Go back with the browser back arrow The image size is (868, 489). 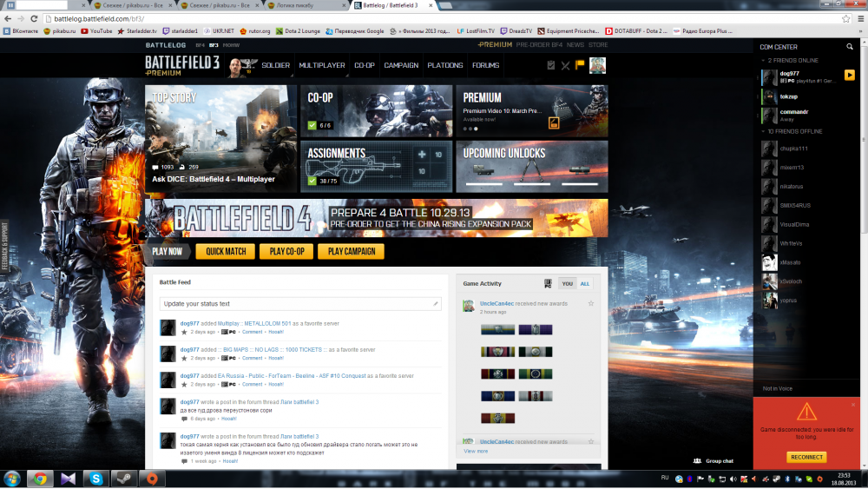[8, 19]
